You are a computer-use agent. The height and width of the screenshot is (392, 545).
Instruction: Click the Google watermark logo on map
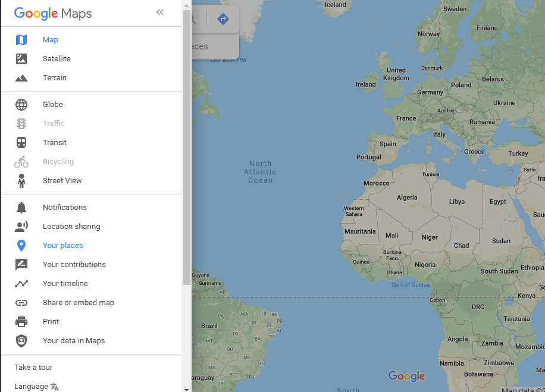tap(406, 376)
